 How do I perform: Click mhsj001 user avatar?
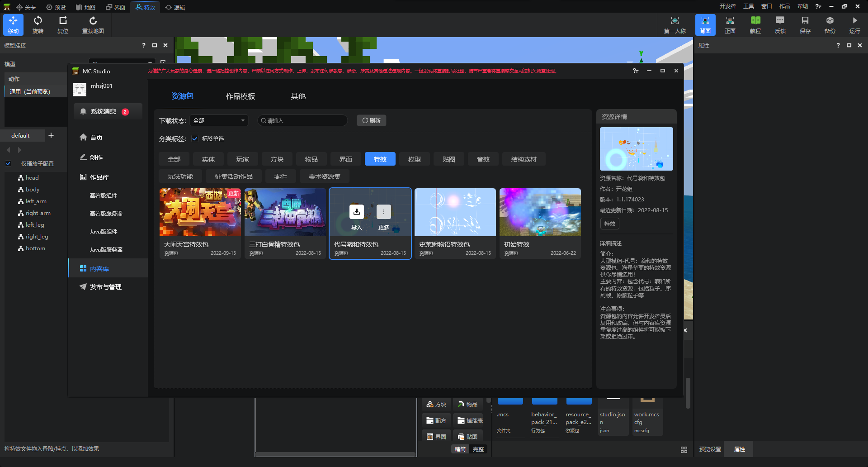[80, 90]
